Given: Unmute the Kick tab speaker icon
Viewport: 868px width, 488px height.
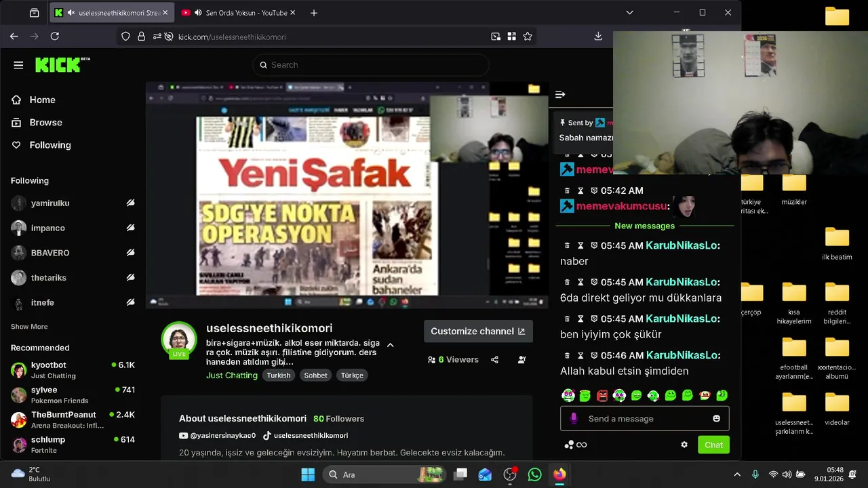Looking at the screenshot, I should pyautogui.click(x=71, y=13).
